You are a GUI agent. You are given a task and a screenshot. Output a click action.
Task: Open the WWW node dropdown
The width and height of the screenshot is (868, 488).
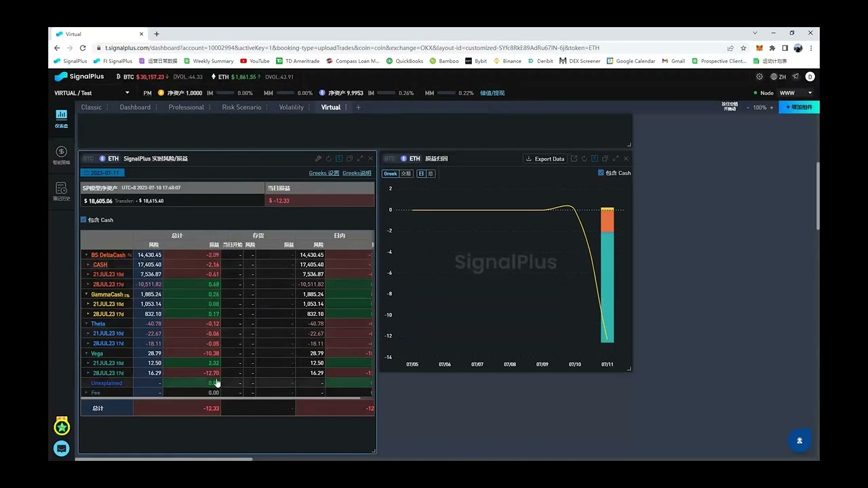(795, 93)
